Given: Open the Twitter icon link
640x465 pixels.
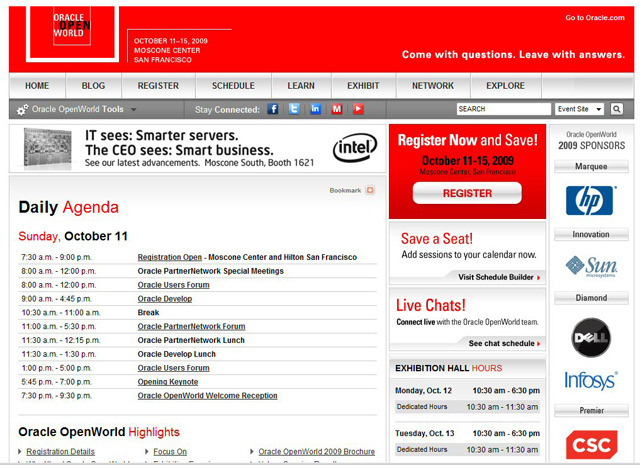Looking at the screenshot, I should 294,109.
